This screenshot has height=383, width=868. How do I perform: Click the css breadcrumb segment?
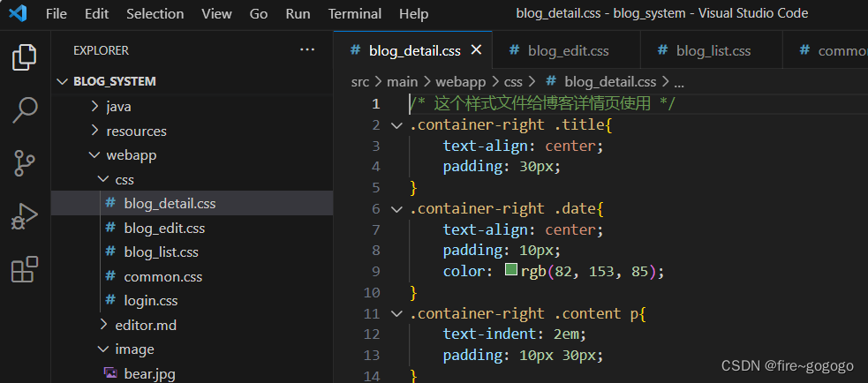coord(513,82)
